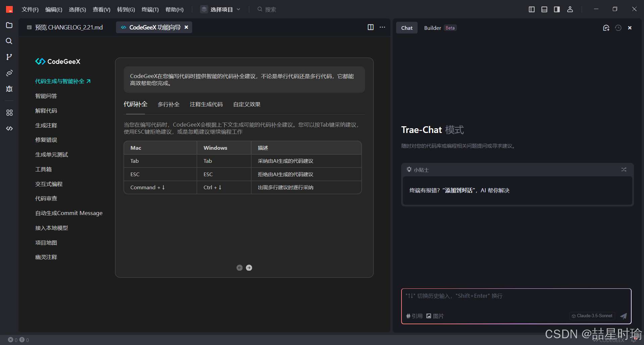Go to previous guide page arrow
This screenshot has width=644, height=345.
pos(239,268)
